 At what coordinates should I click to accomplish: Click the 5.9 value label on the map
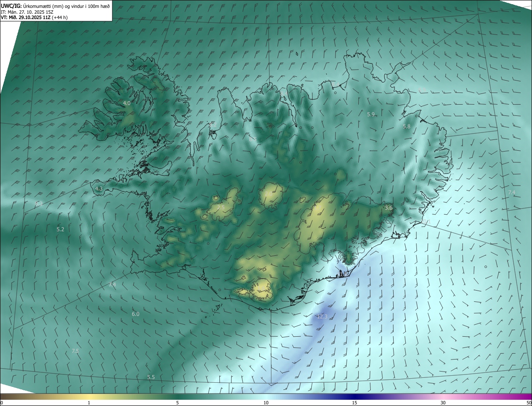coord(371,114)
